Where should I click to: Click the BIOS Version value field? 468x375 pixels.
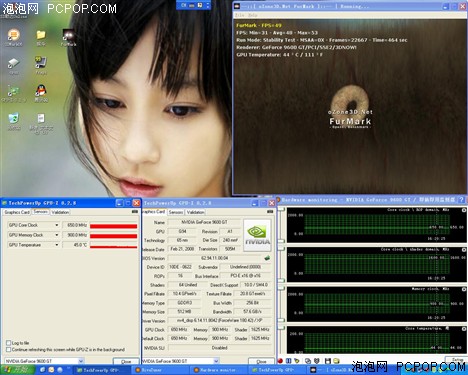click(215, 258)
